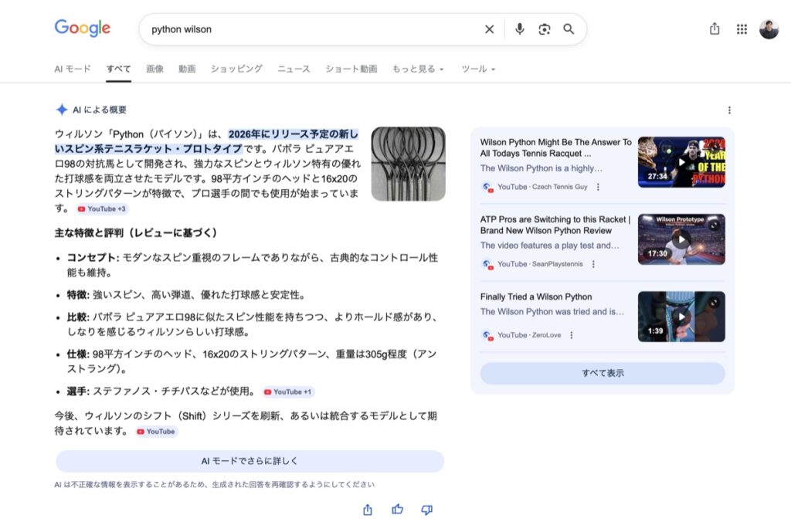Click the Google logo
791x532 pixels.
pos(82,29)
